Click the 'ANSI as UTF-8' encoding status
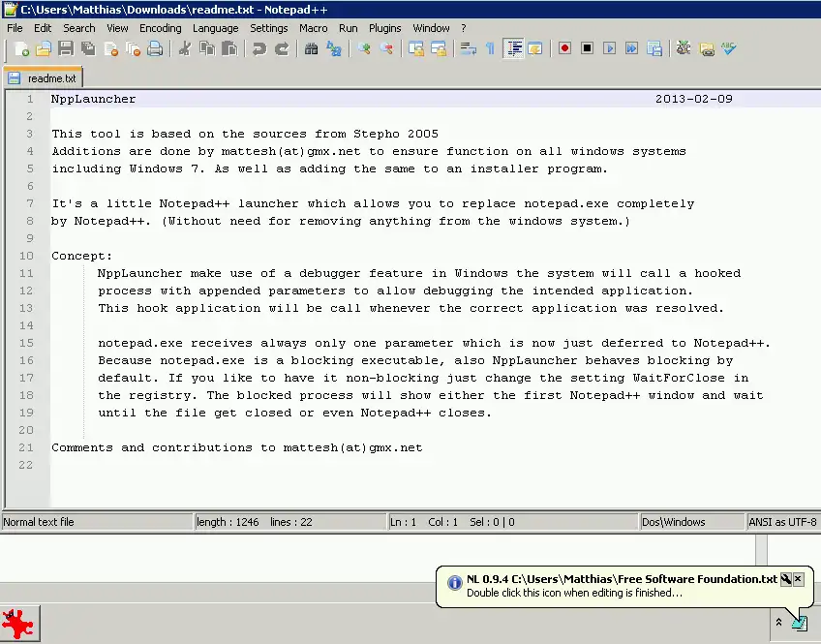Viewport: 821px width, 644px height. pyautogui.click(x=783, y=522)
